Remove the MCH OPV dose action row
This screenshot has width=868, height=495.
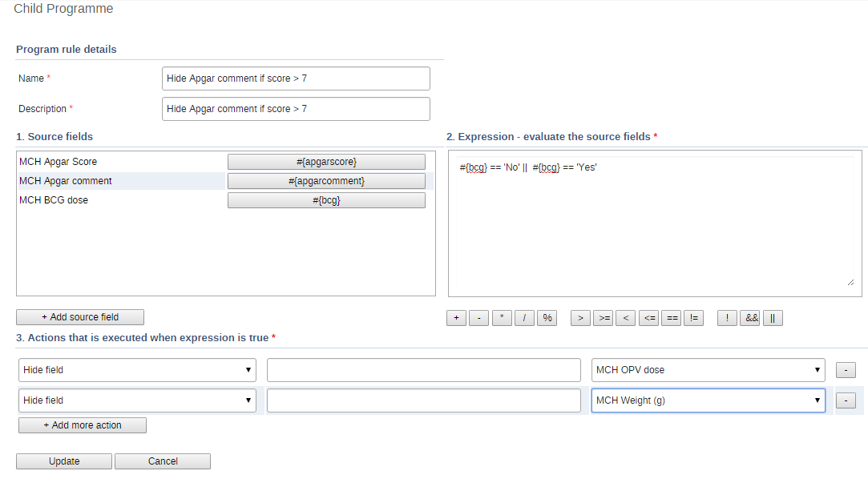point(846,370)
